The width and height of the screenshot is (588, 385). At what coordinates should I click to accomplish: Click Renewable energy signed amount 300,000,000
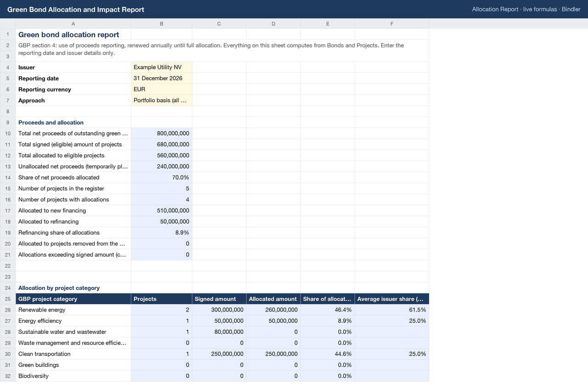219,310
